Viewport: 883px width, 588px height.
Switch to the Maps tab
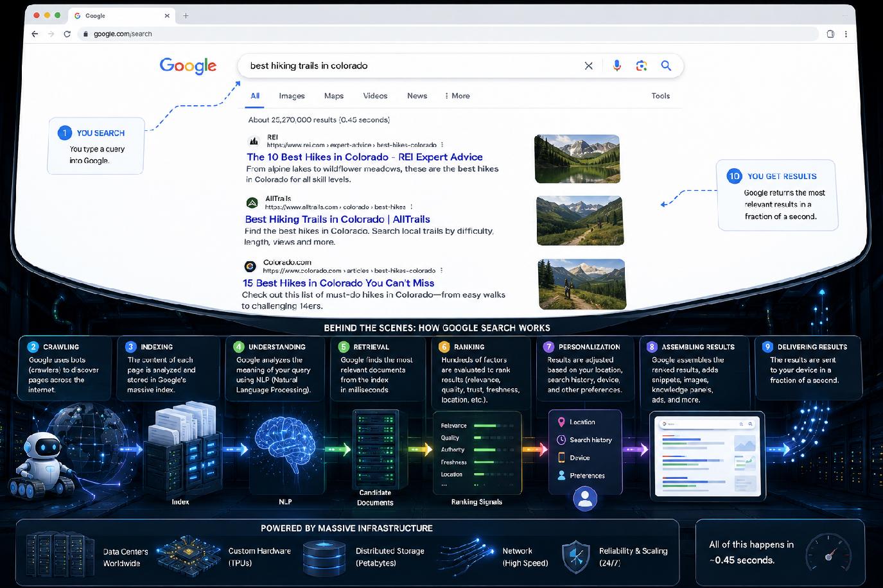334,96
